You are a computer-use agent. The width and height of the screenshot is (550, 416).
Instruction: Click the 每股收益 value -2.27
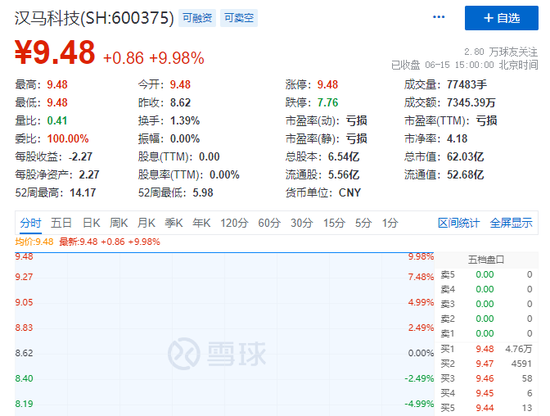click(80, 157)
